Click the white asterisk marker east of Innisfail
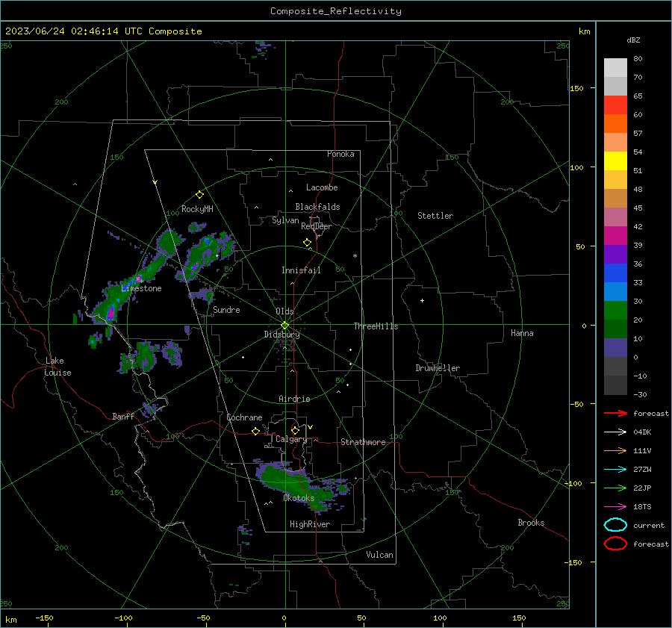This screenshot has width=672, height=628. 355,256
